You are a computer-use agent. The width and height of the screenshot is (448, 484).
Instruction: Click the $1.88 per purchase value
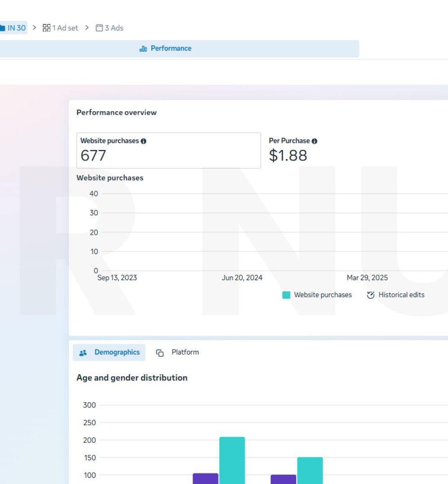coord(288,155)
